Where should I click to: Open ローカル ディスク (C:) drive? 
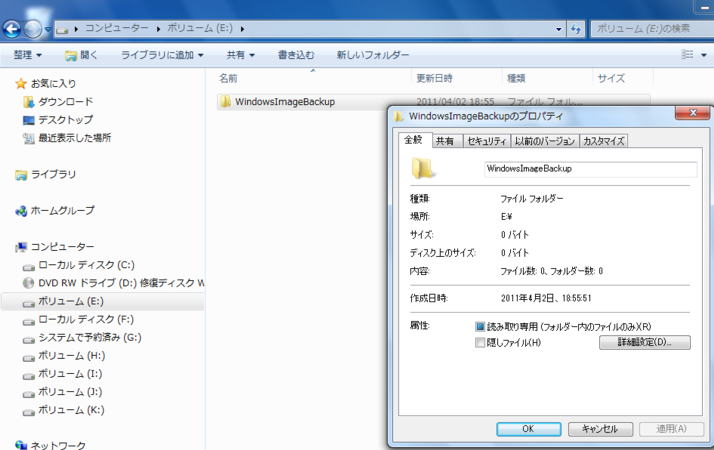79,265
